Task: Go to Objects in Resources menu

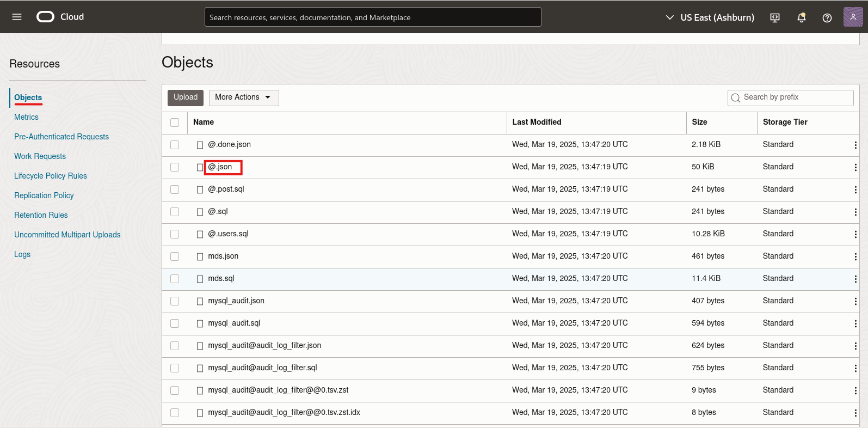Action: tap(28, 97)
